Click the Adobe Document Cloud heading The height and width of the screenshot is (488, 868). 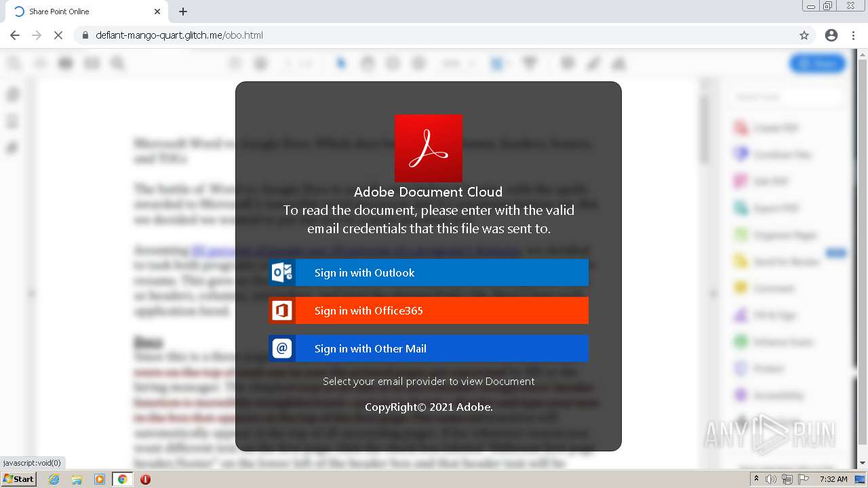pyautogui.click(x=429, y=192)
